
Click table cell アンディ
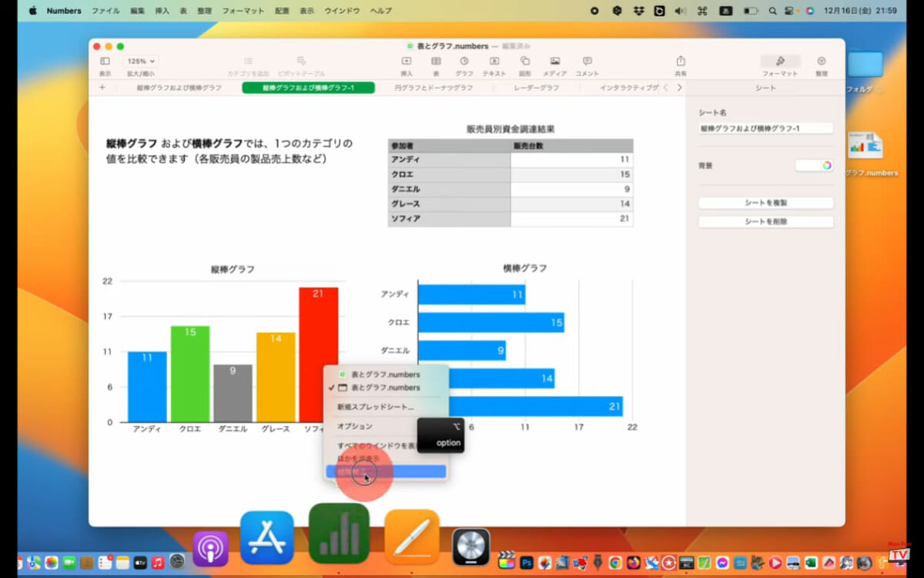[x=449, y=160]
